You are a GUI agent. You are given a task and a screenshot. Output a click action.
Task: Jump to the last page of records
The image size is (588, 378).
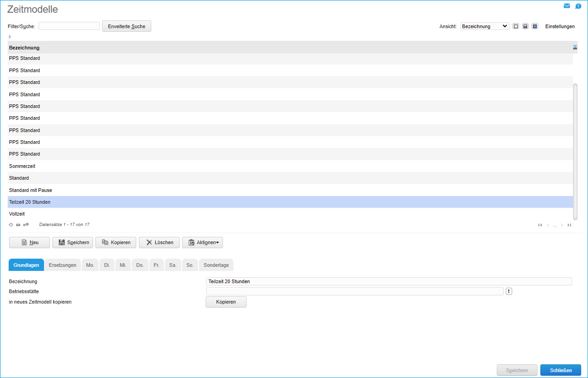(x=569, y=225)
